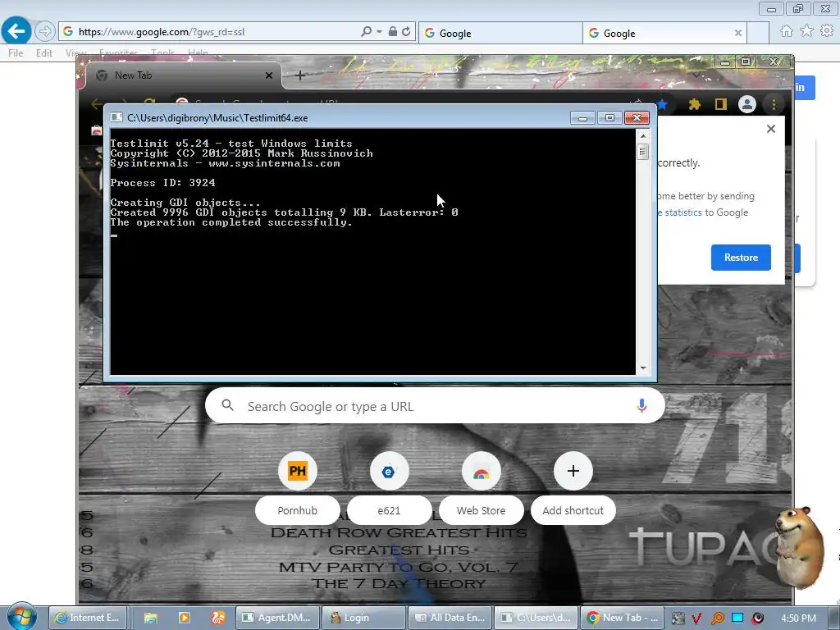Dismiss the Chrome restore popup with X
Viewport: 840px width, 630px height.
coord(771,129)
